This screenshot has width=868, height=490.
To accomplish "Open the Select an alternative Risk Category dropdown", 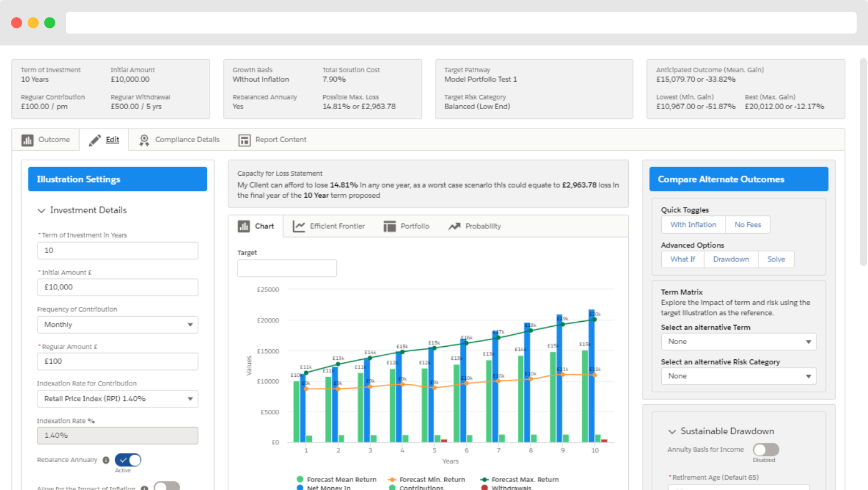I will click(738, 376).
